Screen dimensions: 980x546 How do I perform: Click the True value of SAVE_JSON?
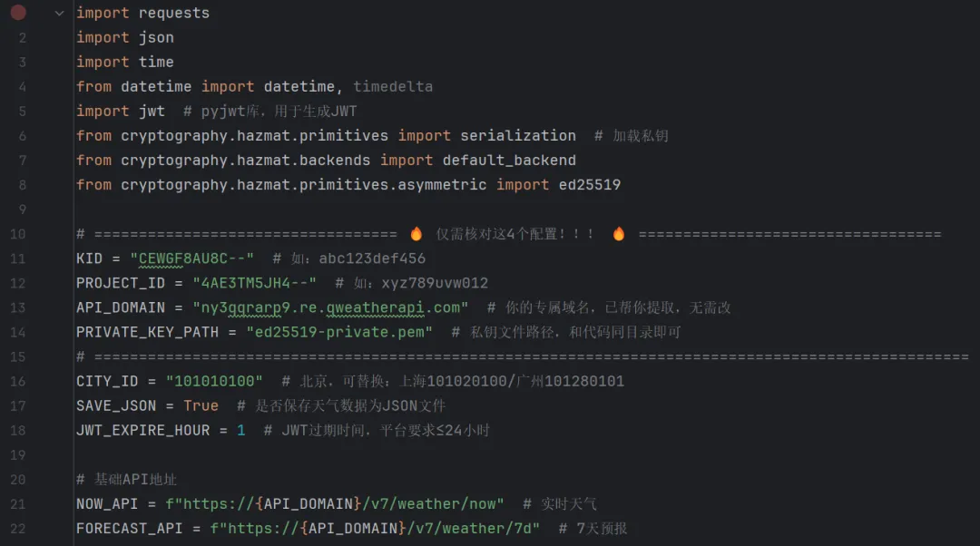coord(201,405)
